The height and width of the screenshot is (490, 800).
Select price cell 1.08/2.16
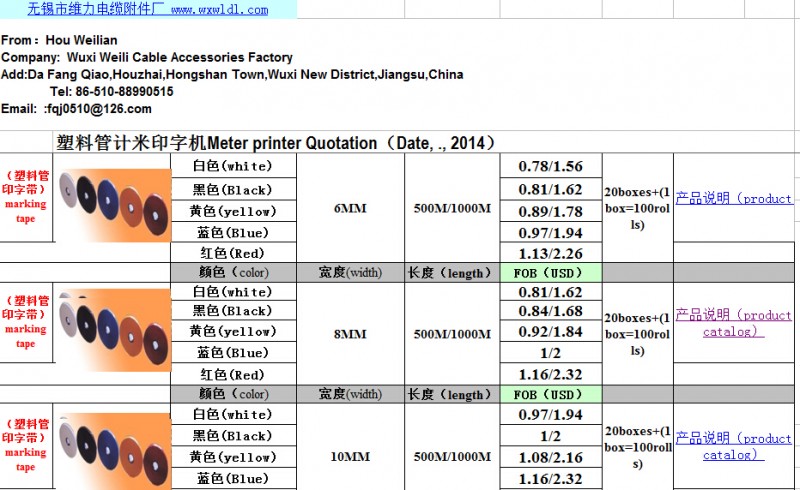coord(550,457)
